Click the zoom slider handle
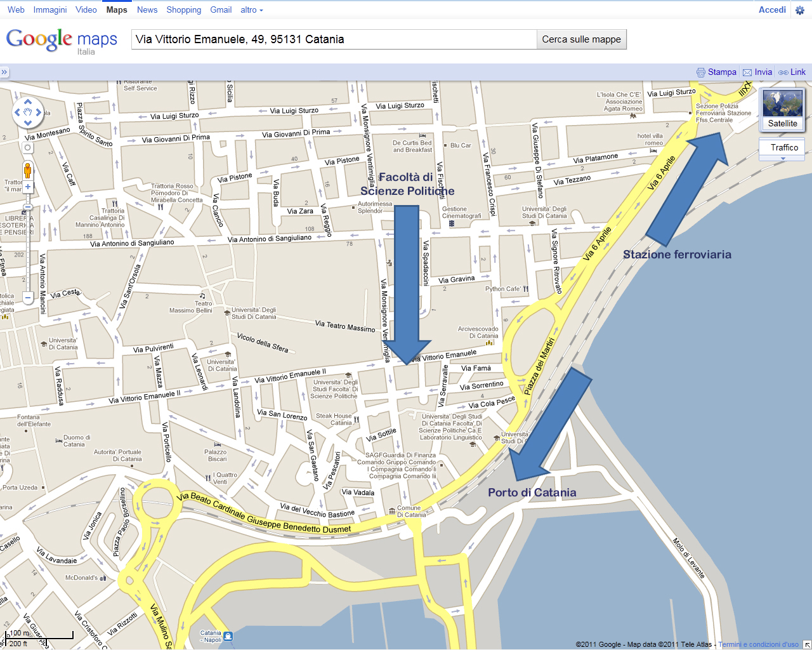Viewport: 812px width, 650px height. [x=28, y=207]
